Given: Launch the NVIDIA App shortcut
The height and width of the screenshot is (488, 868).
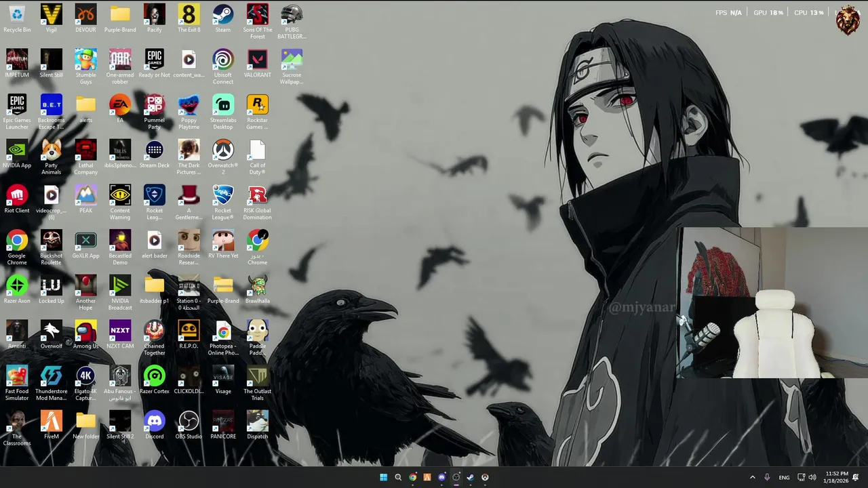Looking at the screenshot, I should [17, 155].
